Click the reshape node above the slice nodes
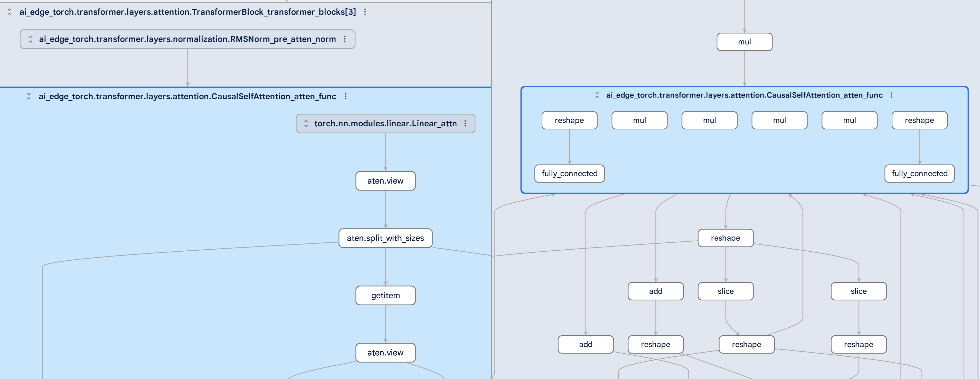Image resolution: width=980 pixels, height=379 pixels. 725,238
